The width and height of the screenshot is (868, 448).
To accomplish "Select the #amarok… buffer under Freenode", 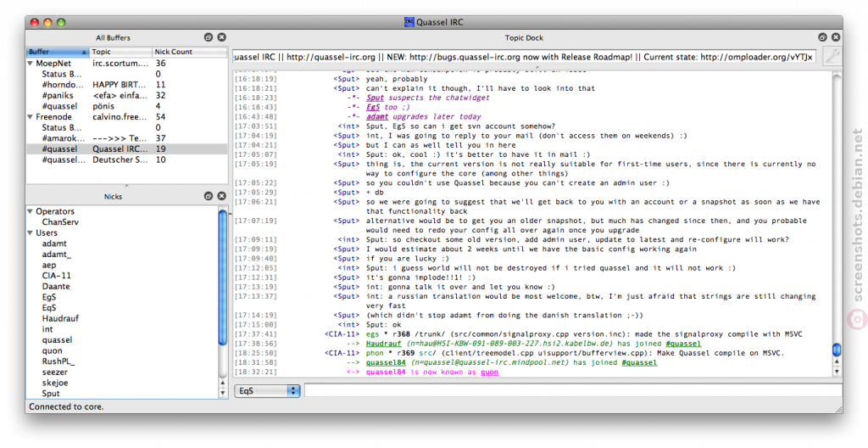I will (127, 138).
